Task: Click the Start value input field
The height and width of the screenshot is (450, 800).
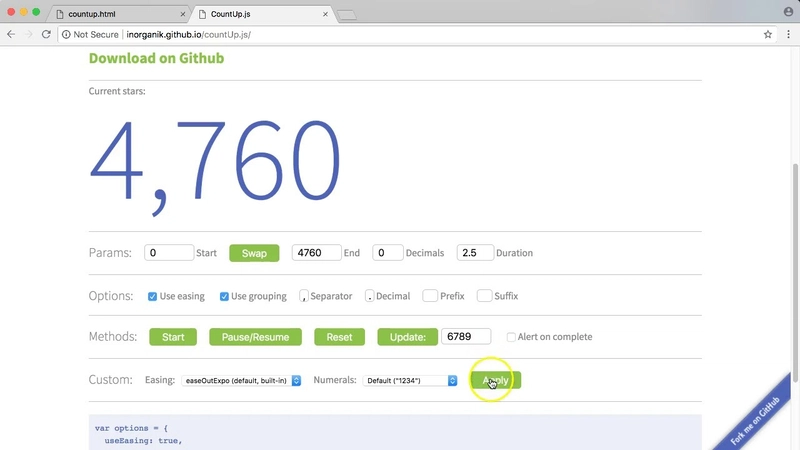Action: tap(169, 253)
